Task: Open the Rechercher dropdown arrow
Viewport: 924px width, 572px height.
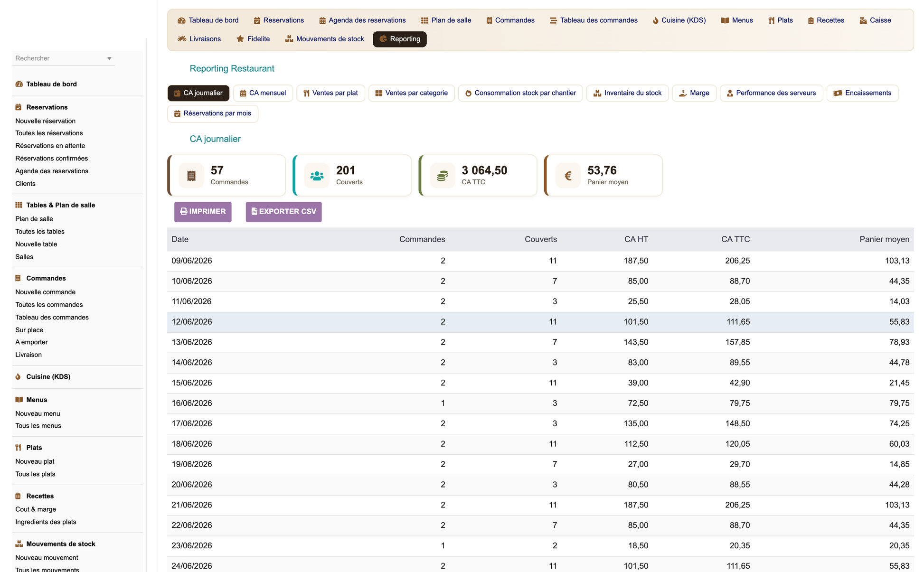Action: pos(109,58)
